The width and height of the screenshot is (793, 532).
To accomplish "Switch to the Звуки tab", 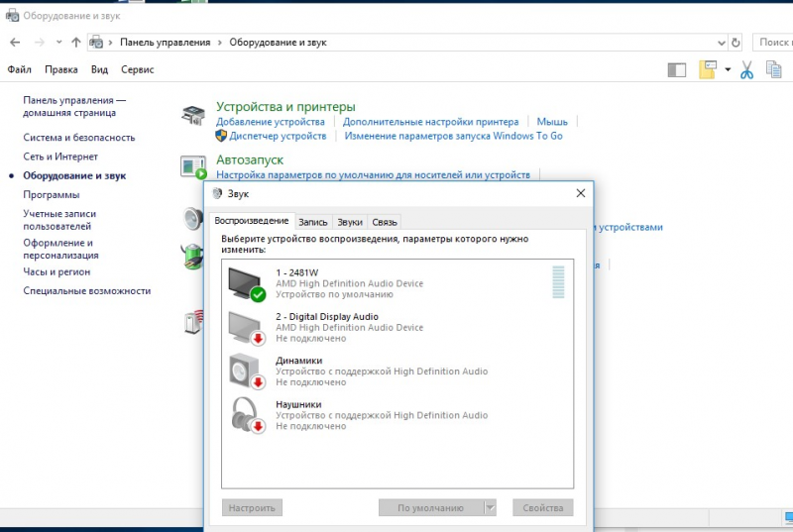I will pos(350,222).
